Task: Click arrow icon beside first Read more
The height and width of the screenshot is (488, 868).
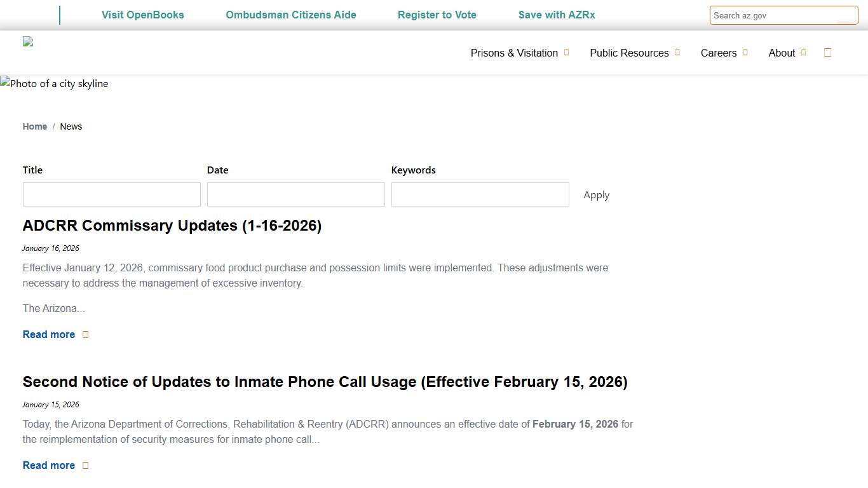Action: coord(86,335)
